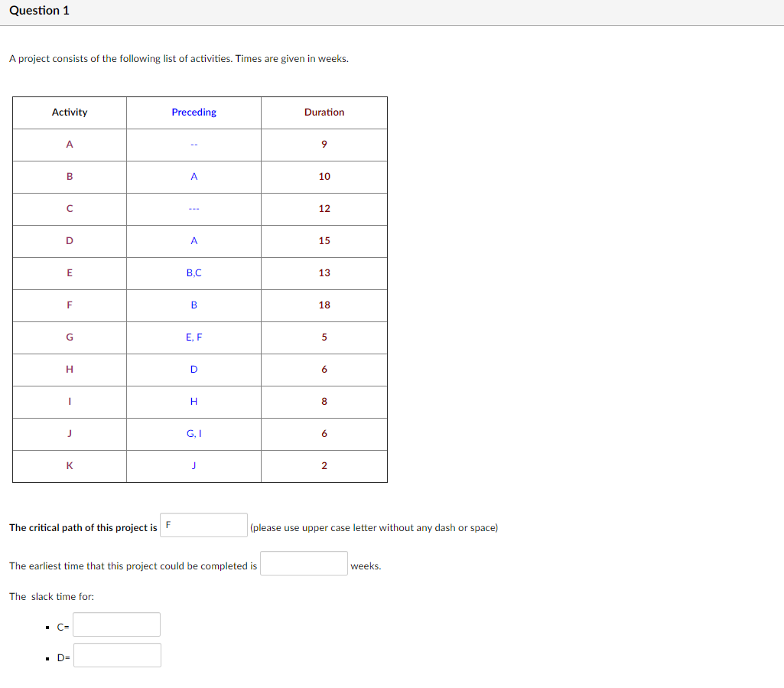Viewport: 784px width, 688px height.
Task: Select the duration 18 for activity F
Action: tap(324, 305)
